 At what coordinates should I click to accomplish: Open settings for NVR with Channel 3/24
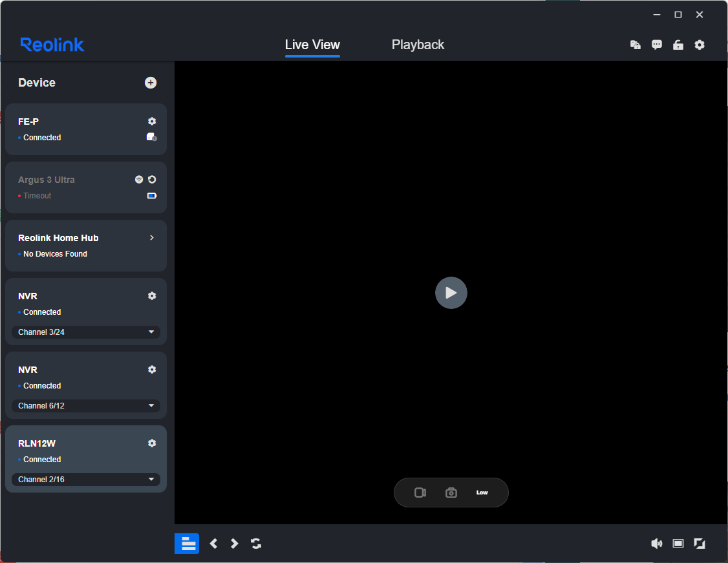(152, 295)
